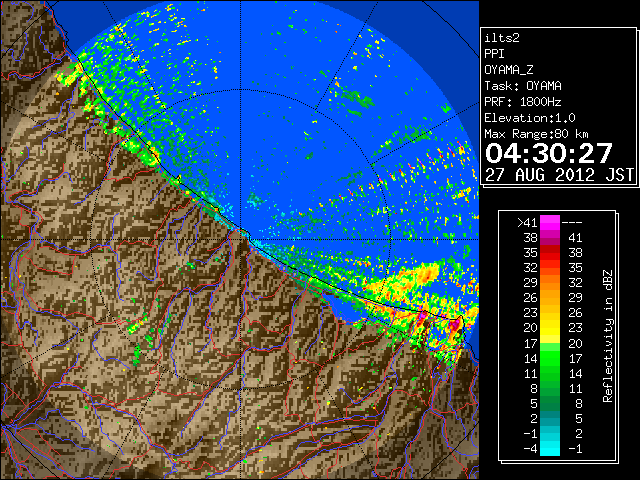Select the "OYAMA_Z" product name text
640x480 pixels.
click(509, 70)
